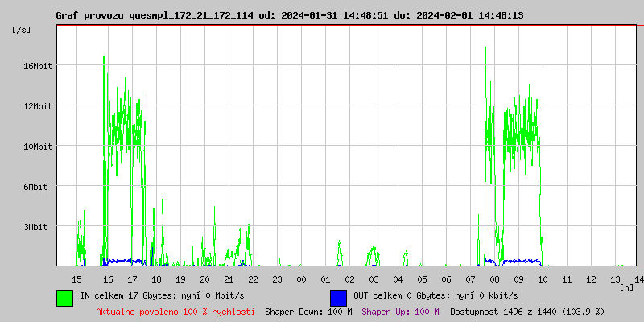Image resolution: width=644 pixels, height=322 pixels.
Task: Pick hour 08 on the time axis
Action: (x=494, y=279)
